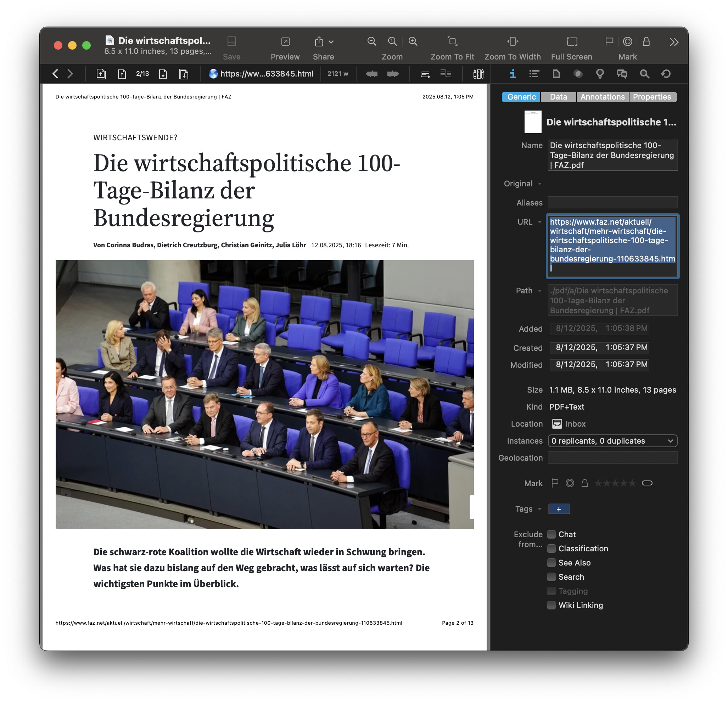Enable Exclude from Chat checkbox
728x703 pixels.
(551, 534)
